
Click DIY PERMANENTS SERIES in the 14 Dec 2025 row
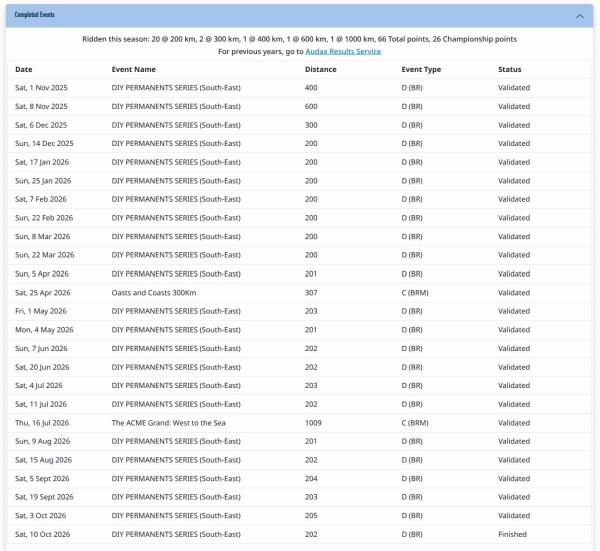[176, 143]
